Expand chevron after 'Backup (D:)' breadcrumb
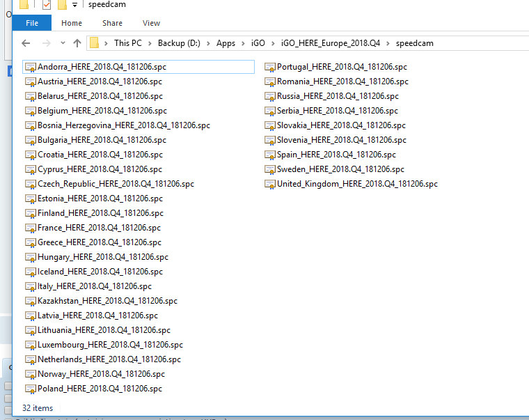The width and height of the screenshot is (529, 420). coord(208,44)
